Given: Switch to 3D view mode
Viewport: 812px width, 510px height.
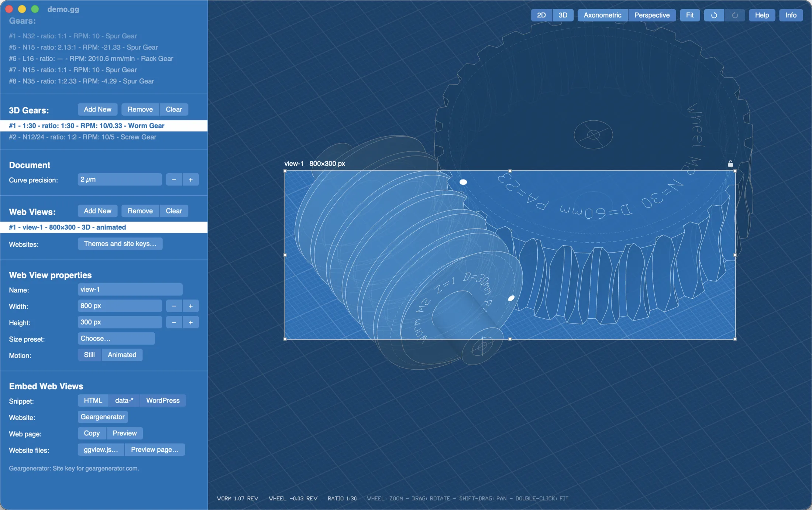Looking at the screenshot, I should pos(563,15).
